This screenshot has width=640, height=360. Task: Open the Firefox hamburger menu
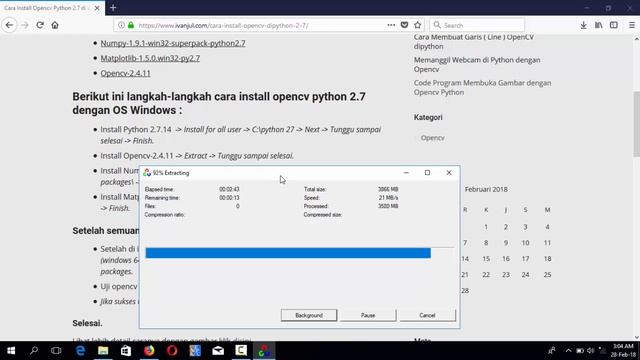632,25
